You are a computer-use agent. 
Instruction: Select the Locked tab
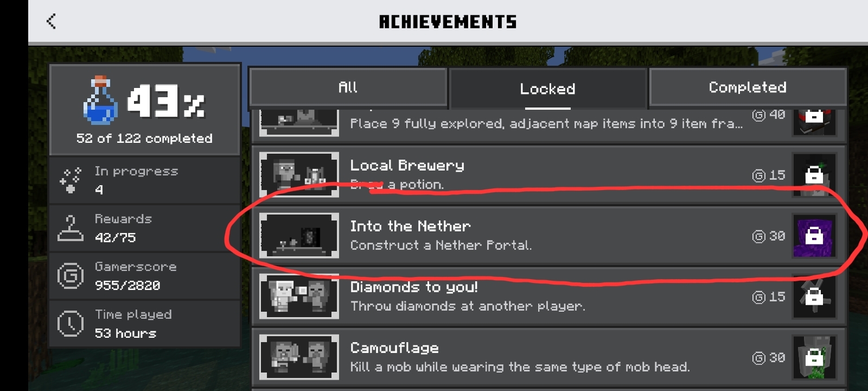(x=547, y=89)
